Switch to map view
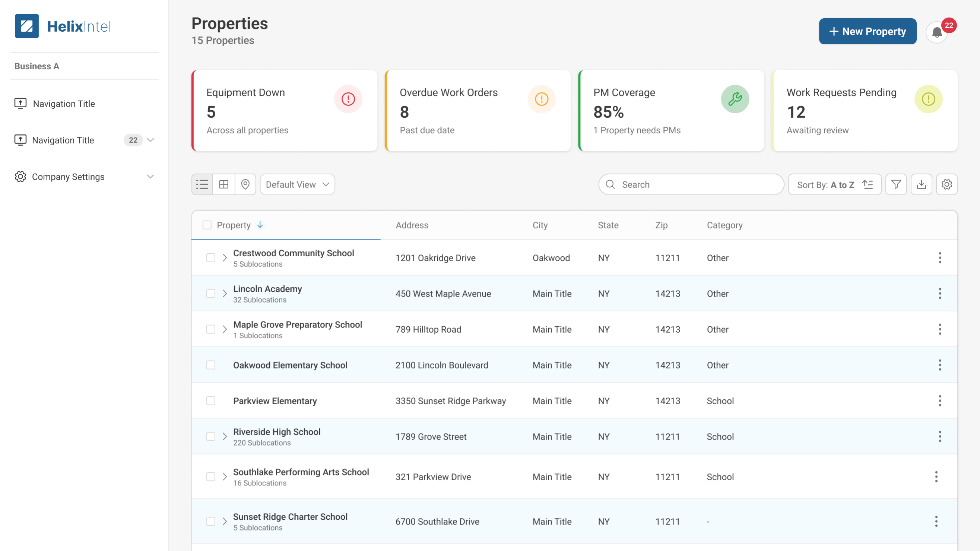The height and width of the screenshot is (551, 980). click(245, 184)
